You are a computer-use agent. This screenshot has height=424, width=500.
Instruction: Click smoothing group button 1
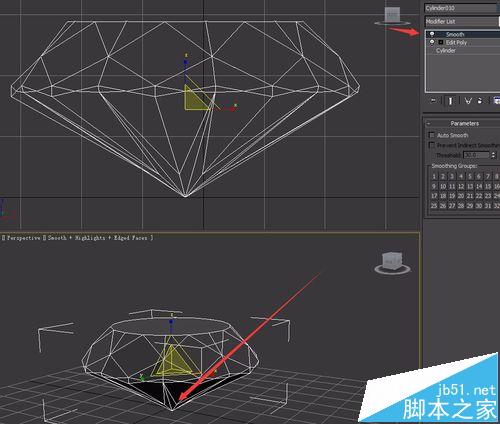click(434, 176)
